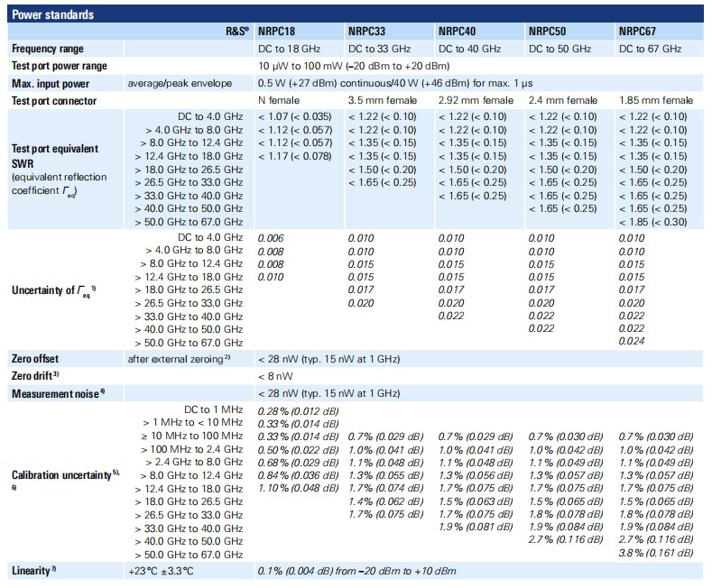Click the "2.4 mm female" connector cell
The height and width of the screenshot is (588, 712).
(x=563, y=100)
